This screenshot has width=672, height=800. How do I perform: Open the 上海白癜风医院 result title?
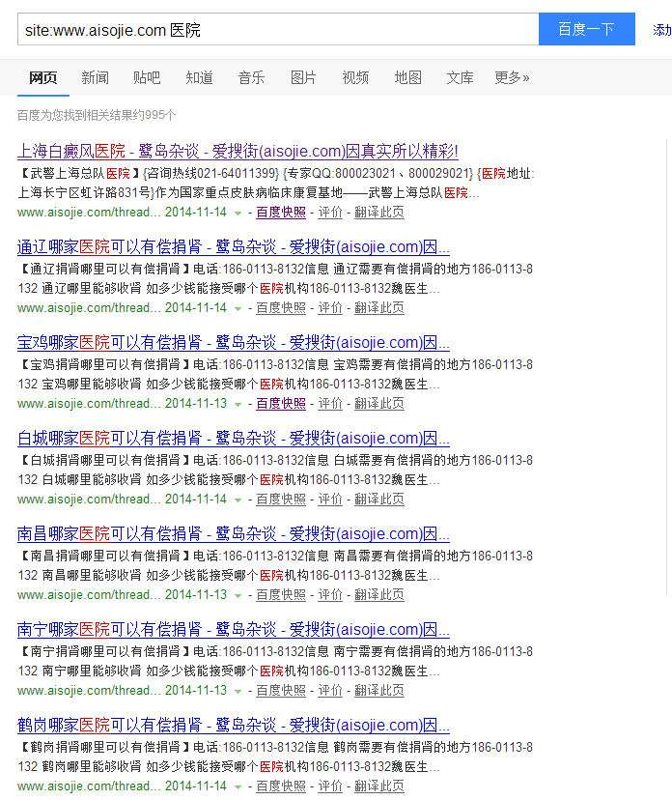pos(238,151)
